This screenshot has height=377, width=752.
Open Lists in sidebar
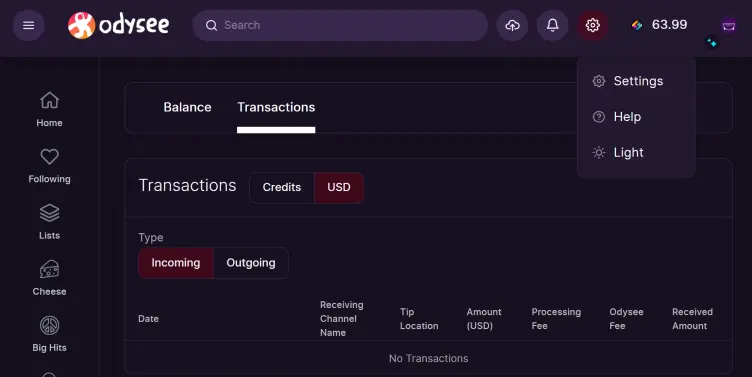(x=49, y=222)
